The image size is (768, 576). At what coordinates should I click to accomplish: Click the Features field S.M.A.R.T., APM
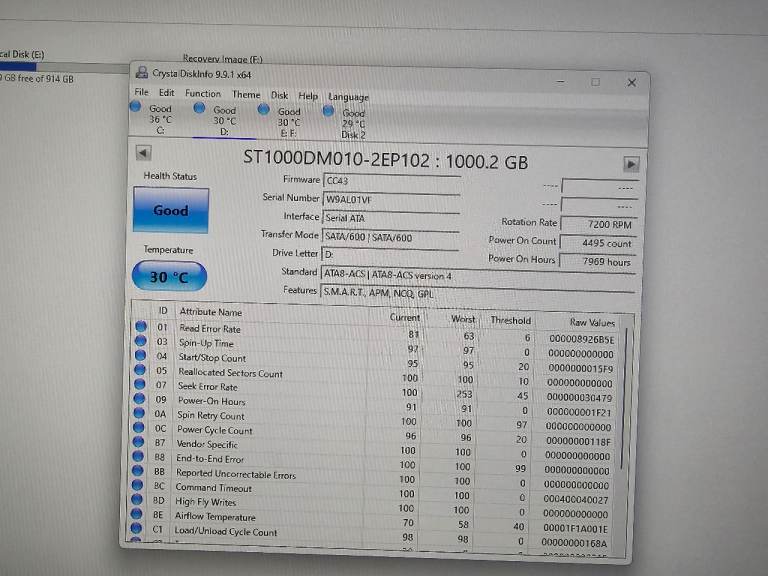tap(477, 293)
